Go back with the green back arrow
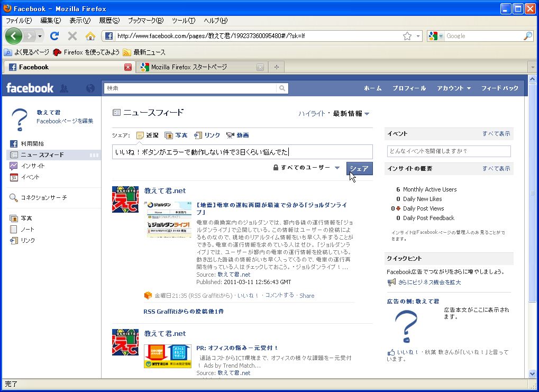Viewport: 539px width, 392px height. [x=13, y=36]
